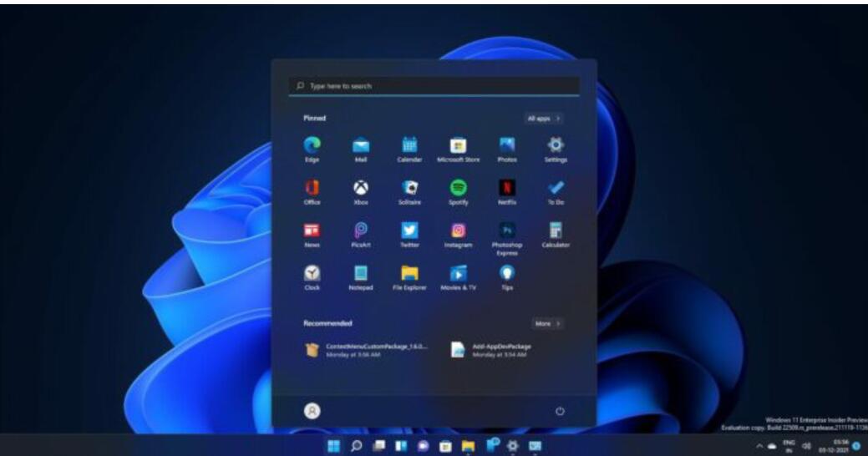Screen dimensions: 868x456
Task: Open recommended file ContextMenuCustomPackage
Action: point(367,350)
